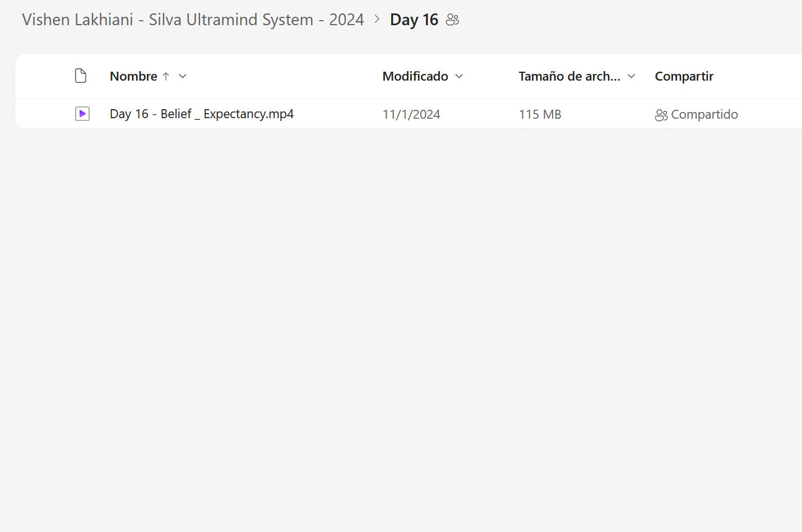This screenshot has height=532, width=802.
Task: Sort by the Nombre column header
Action: (133, 77)
